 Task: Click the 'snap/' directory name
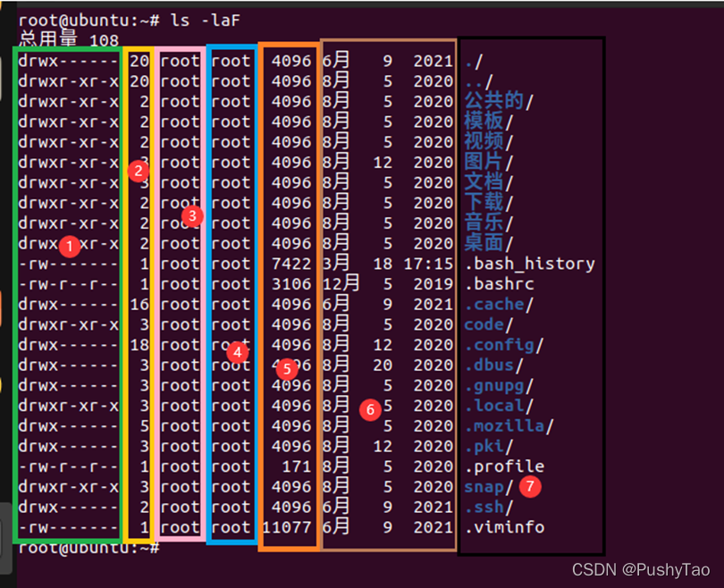(x=489, y=487)
